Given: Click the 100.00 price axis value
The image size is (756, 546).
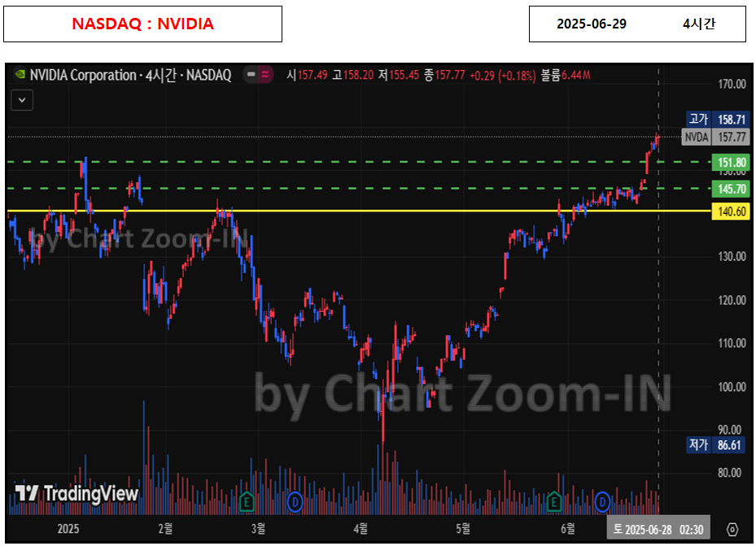Looking at the screenshot, I should tap(732, 387).
